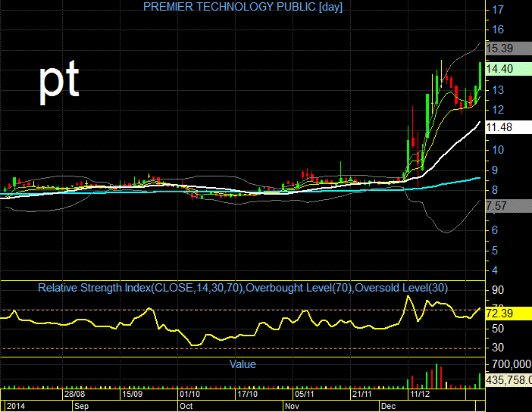
Task: Click the 17/10 date marker
Action: (247, 394)
